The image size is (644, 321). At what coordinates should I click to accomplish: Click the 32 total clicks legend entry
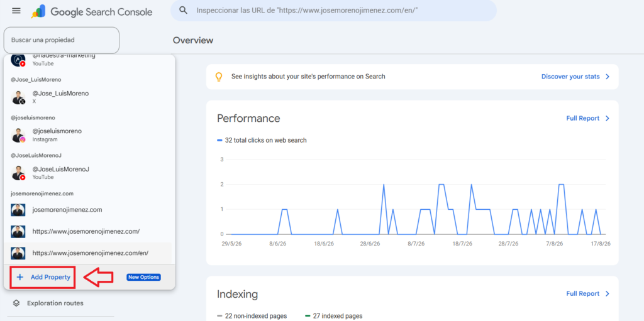262,140
